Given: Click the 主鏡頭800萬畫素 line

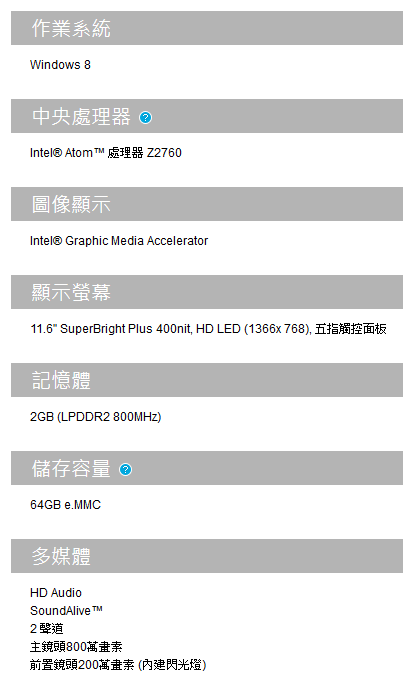Looking at the screenshot, I should pos(76,647).
